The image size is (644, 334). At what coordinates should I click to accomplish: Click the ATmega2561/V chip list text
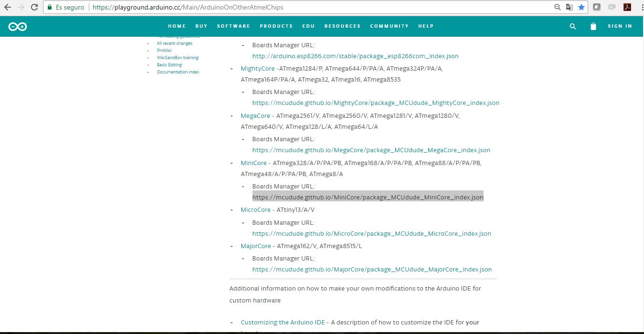pos(350,121)
